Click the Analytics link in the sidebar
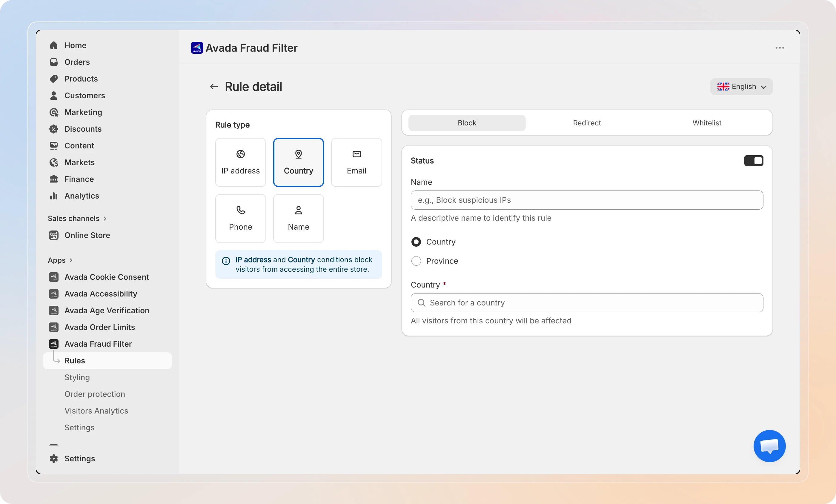The image size is (836, 504). click(x=82, y=196)
